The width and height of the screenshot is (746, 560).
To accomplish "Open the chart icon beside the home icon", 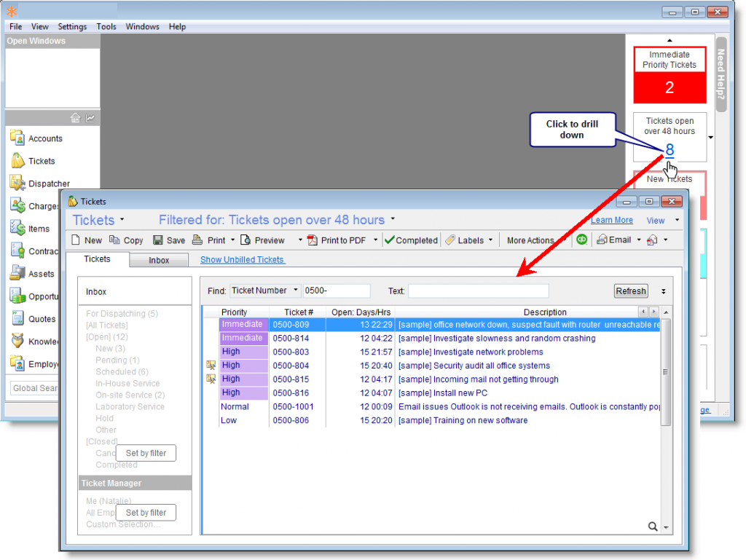I will pyautogui.click(x=90, y=118).
